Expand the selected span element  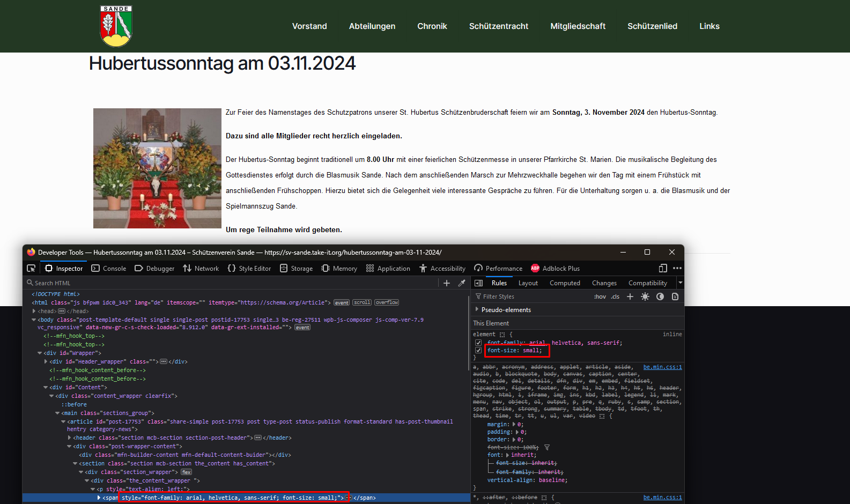[x=99, y=498]
